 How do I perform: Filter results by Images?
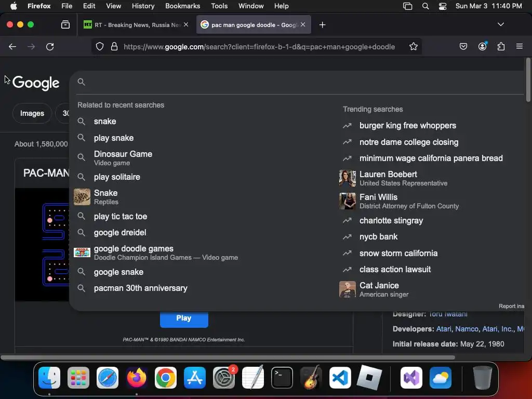(32, 113)
